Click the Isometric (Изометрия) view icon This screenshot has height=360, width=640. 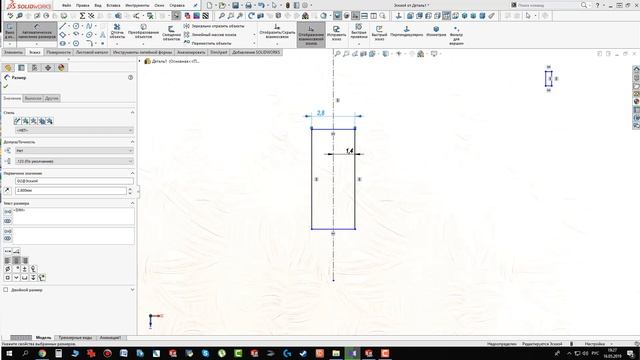pos(436,31)
